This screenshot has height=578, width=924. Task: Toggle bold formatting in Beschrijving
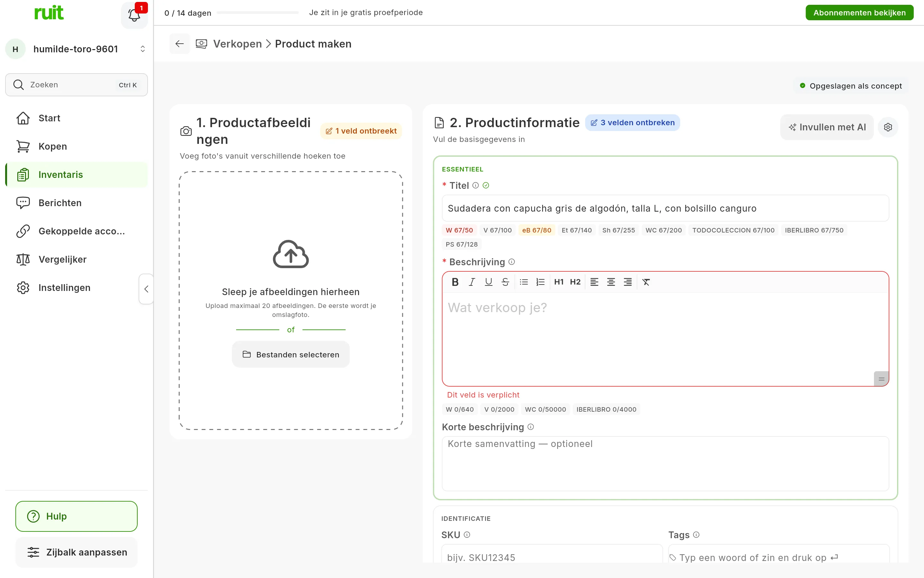pyautogui.click(x=455, y=282)
